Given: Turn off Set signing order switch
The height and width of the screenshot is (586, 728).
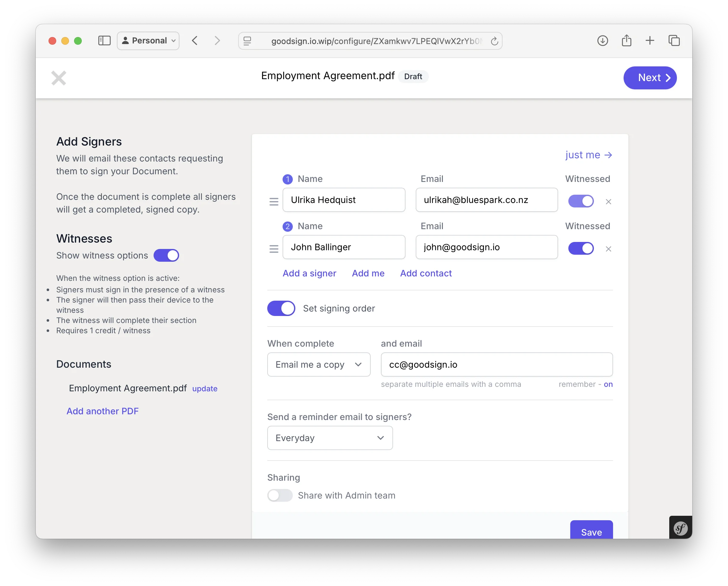Looking at the screenshot, I should pyautogui.click(x=281, y=308).
